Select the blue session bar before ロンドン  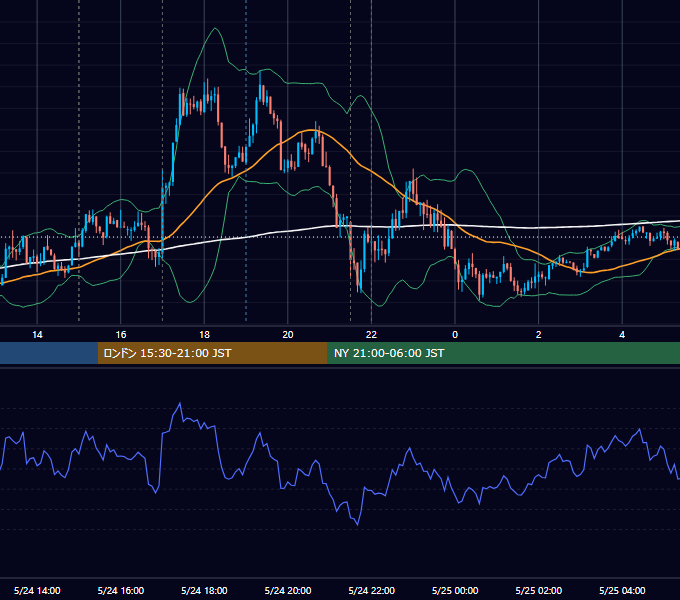[49, 353]
